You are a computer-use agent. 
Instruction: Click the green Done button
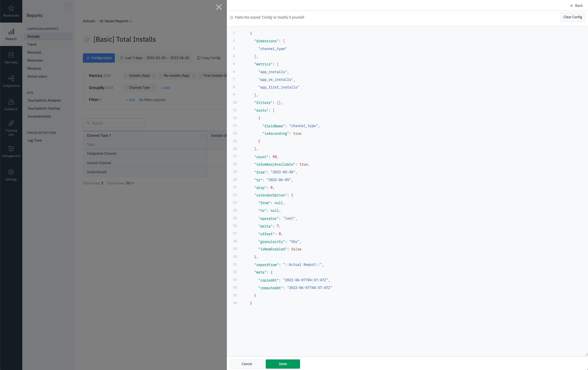283,364
